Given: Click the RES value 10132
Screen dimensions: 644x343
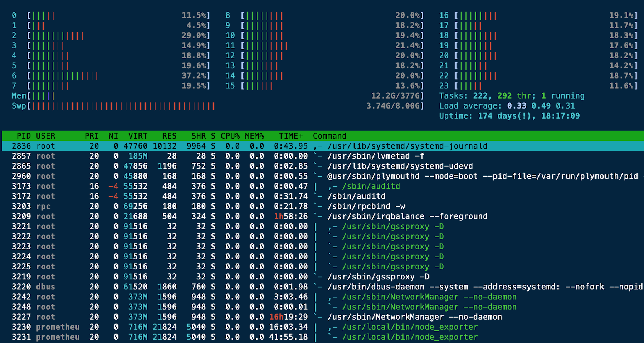Looking at the screenshot, I should pos(165,146).
